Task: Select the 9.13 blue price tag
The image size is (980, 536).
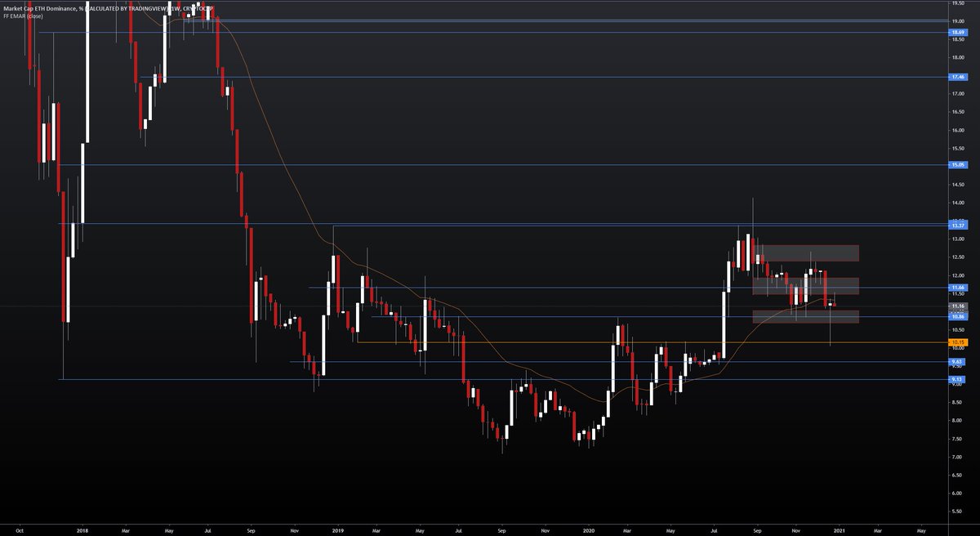Action: click(x=955, y=378)
